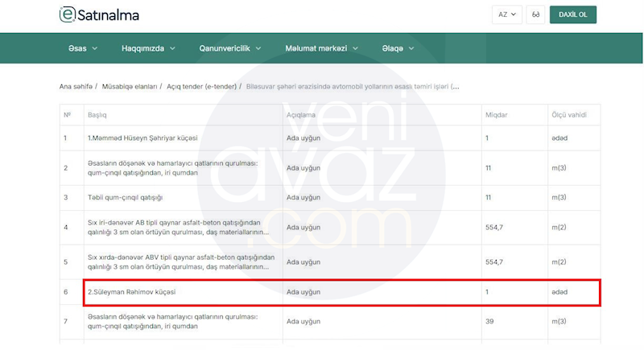Image resolution: width=644 pixels, height=350 pixels.
Task: Open Müsabiqə elanları breadcrumb link
Action: [x=129, y=85]
